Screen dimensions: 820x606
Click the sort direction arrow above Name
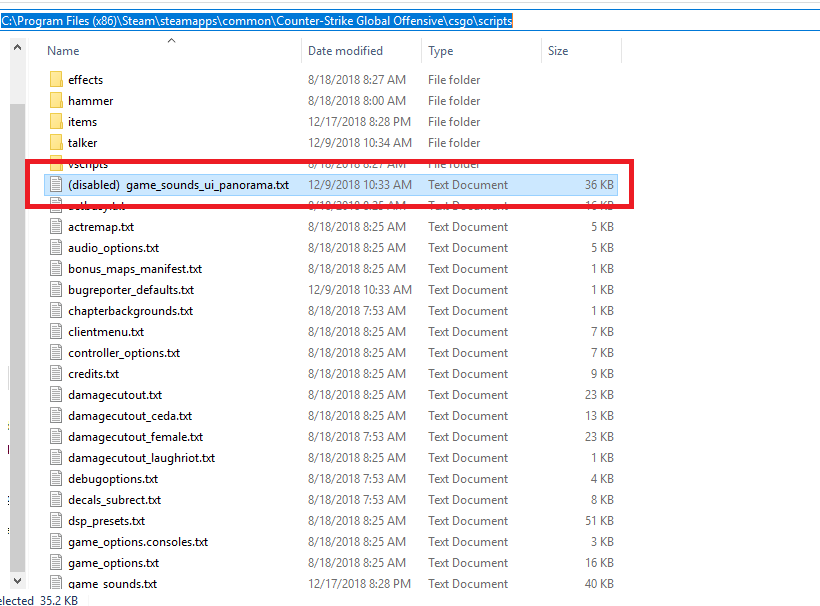point(171,40)
